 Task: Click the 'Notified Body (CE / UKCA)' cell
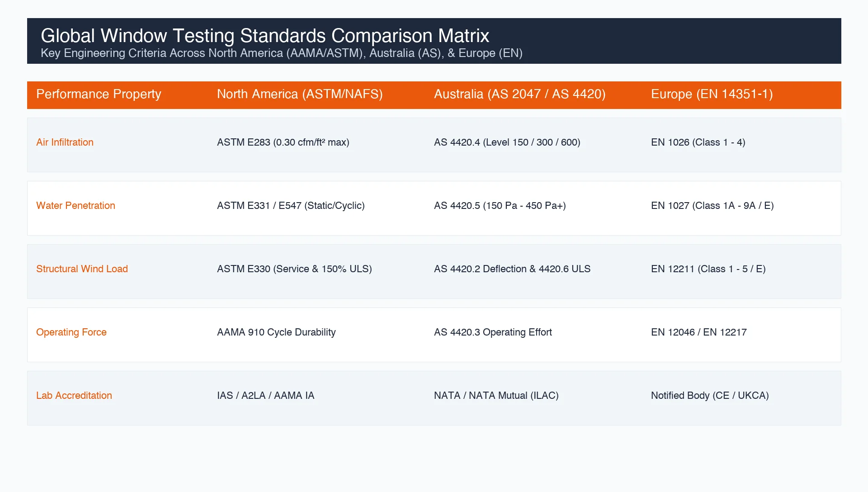point(710,396)
